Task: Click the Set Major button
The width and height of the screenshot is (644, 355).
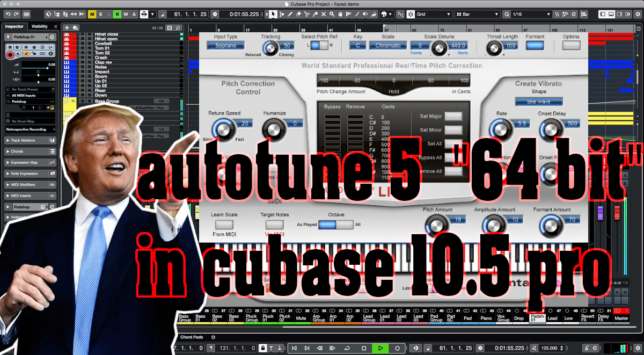Action: [x=453, y=116]
